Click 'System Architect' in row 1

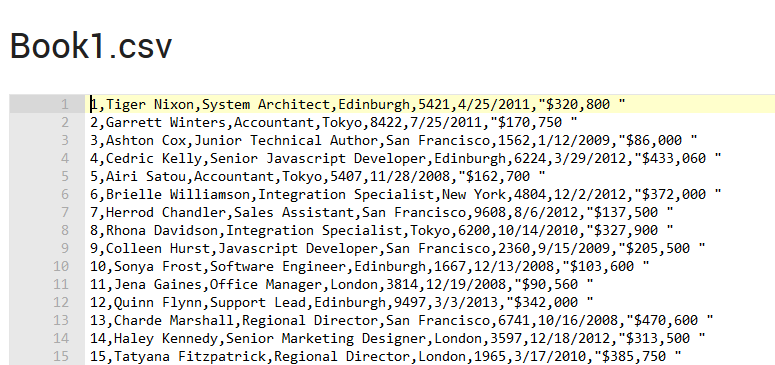point(266,104)
